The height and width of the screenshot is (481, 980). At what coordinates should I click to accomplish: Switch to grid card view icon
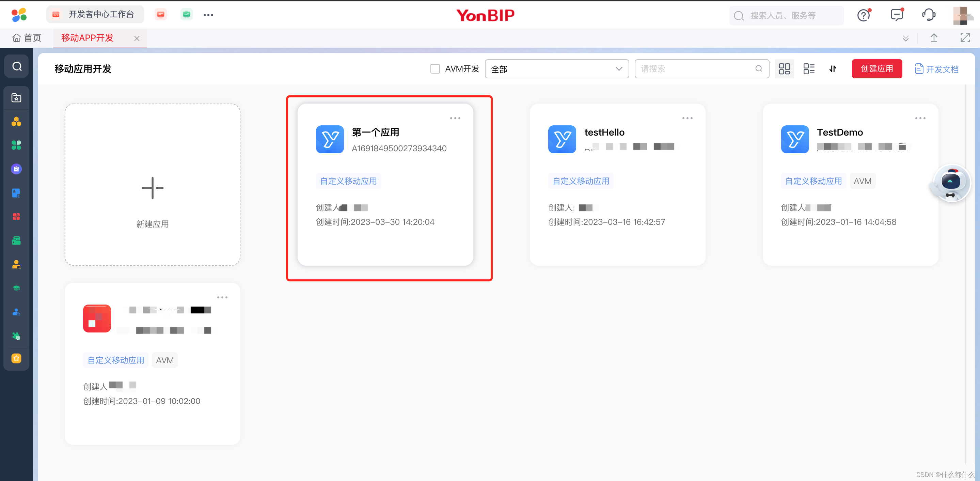(x=784, y=69)
